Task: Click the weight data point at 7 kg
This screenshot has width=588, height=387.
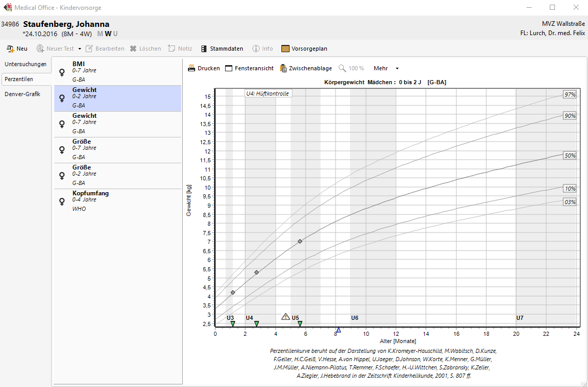Action: pos(300,241)
